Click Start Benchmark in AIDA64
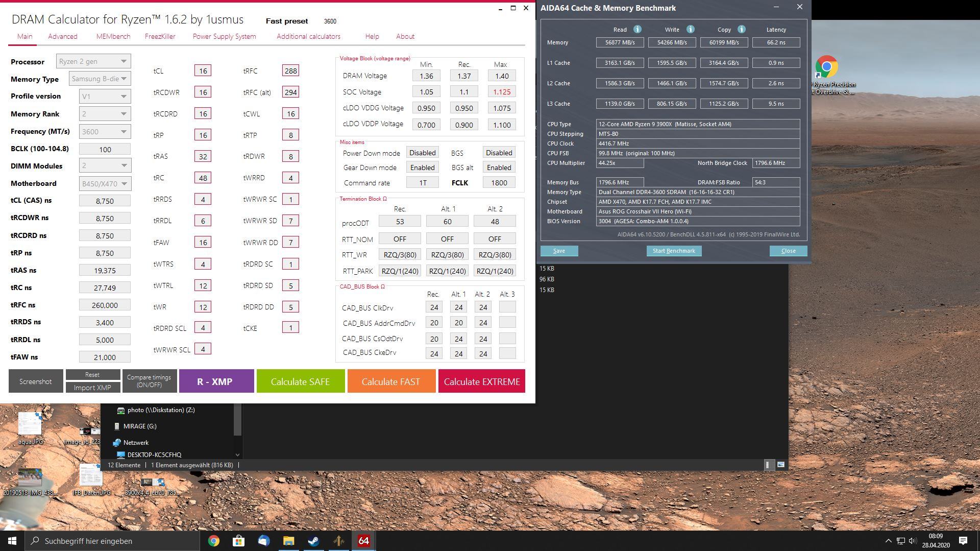 tap(674, 251)
